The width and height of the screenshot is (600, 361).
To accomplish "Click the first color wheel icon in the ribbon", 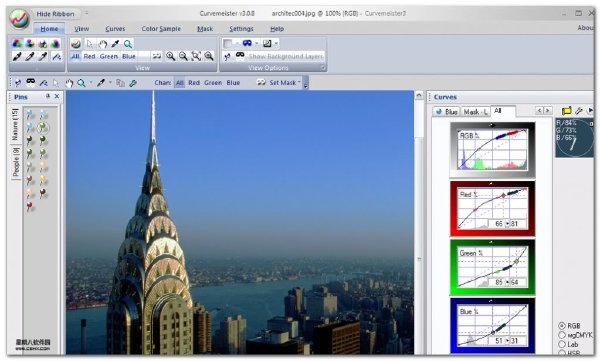I will [x=17, y=44].
